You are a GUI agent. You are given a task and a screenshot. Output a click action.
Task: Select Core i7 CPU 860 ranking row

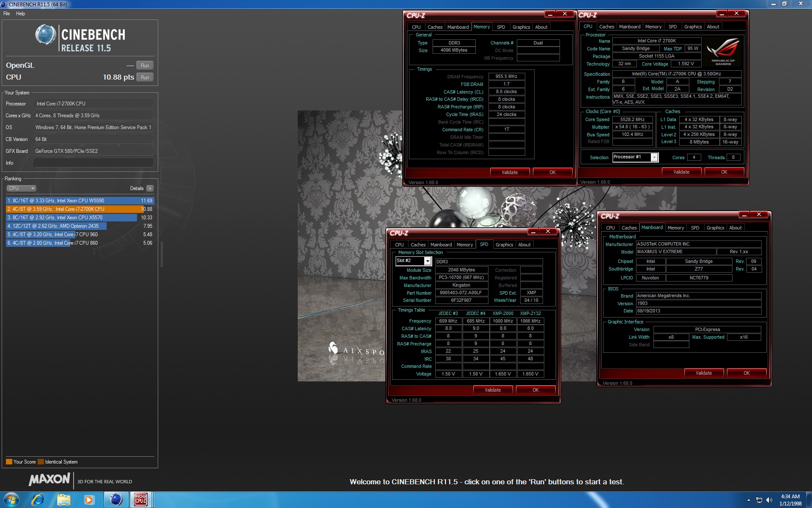pos(80,243)
